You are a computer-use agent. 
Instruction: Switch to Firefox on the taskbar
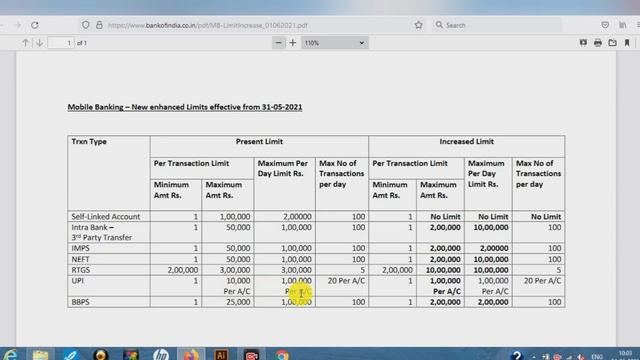point(191,354)
